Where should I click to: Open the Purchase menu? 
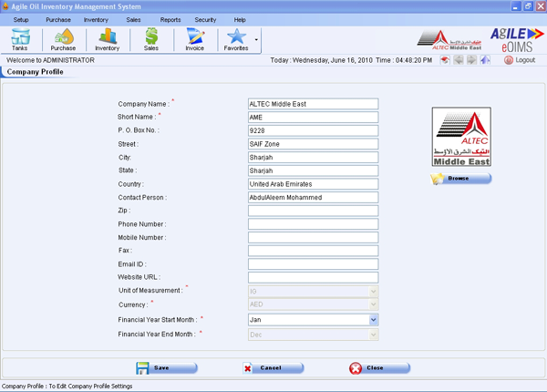point(58,20)
